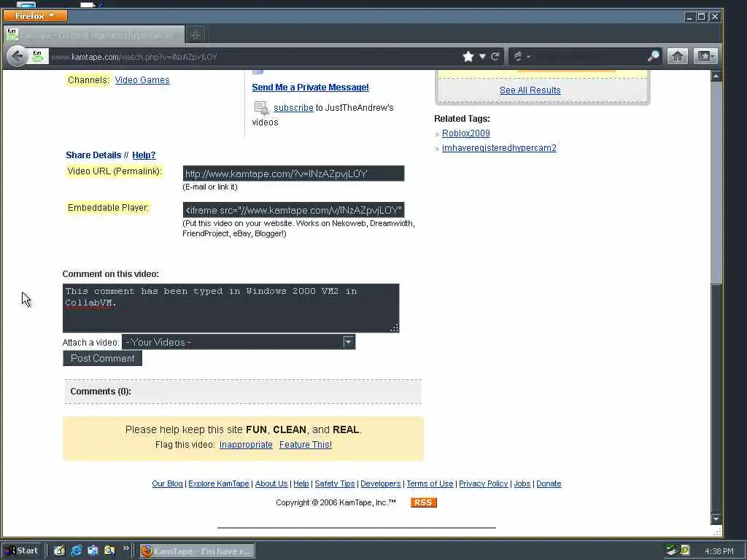Select the Embeddable Player iframe code field
Viewport: 747px width, 560px height.
(293, 210)
